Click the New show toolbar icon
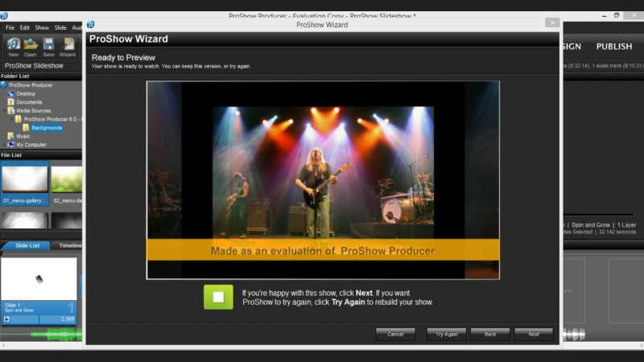The width and height of the screenshot is (644, 362). [13, 47]
